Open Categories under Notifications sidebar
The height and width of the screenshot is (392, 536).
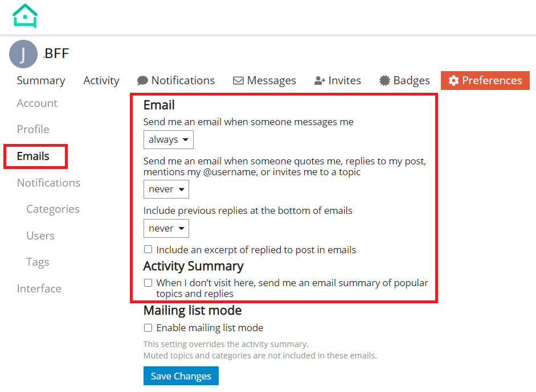click(x=53, y=209)
